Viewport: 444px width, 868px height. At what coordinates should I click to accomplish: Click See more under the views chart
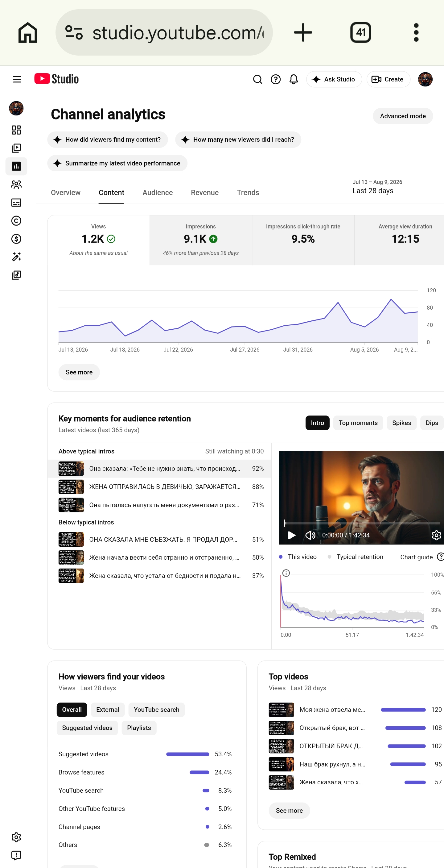coord(79,372)
